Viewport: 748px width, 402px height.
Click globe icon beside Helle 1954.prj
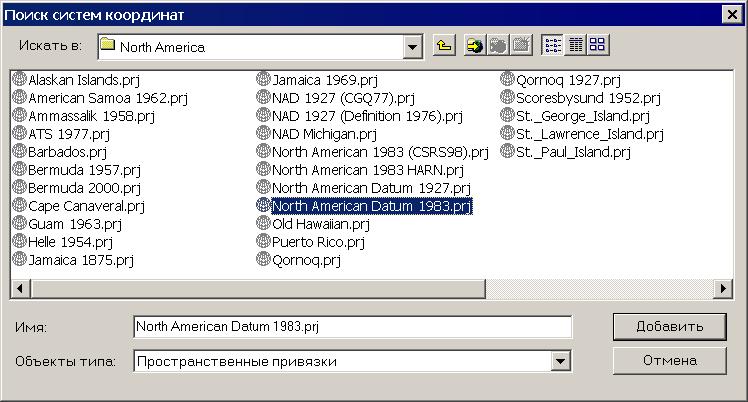[x=19, y=241]
